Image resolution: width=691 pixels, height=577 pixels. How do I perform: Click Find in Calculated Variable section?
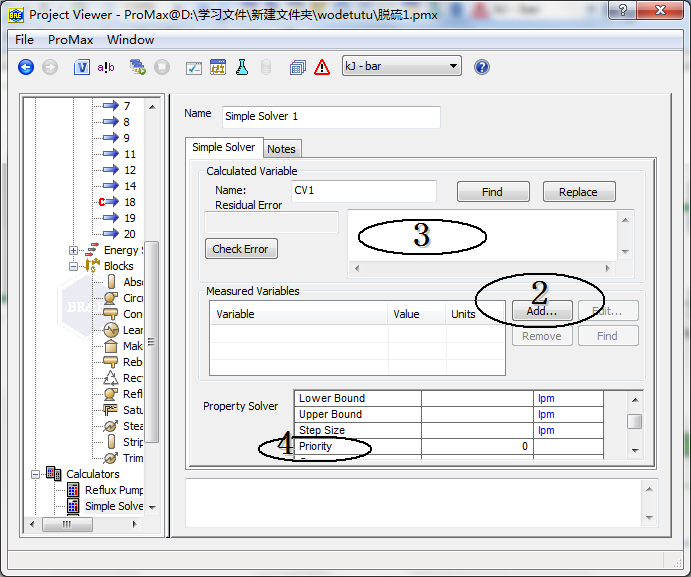tap(493, 192)
